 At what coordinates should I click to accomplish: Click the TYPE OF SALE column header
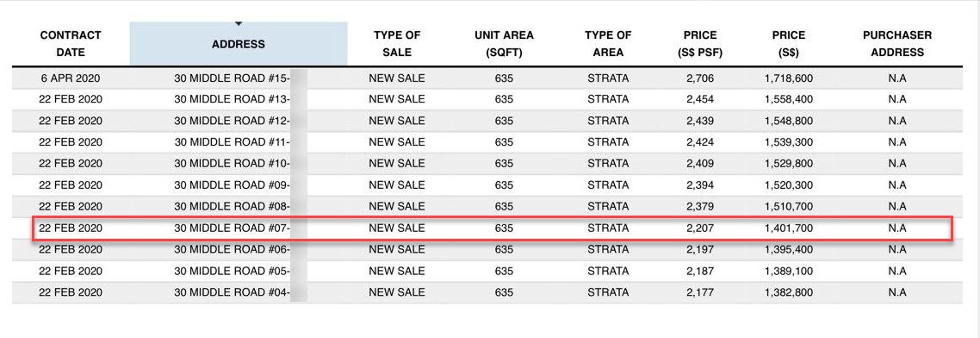pos(397,44)
